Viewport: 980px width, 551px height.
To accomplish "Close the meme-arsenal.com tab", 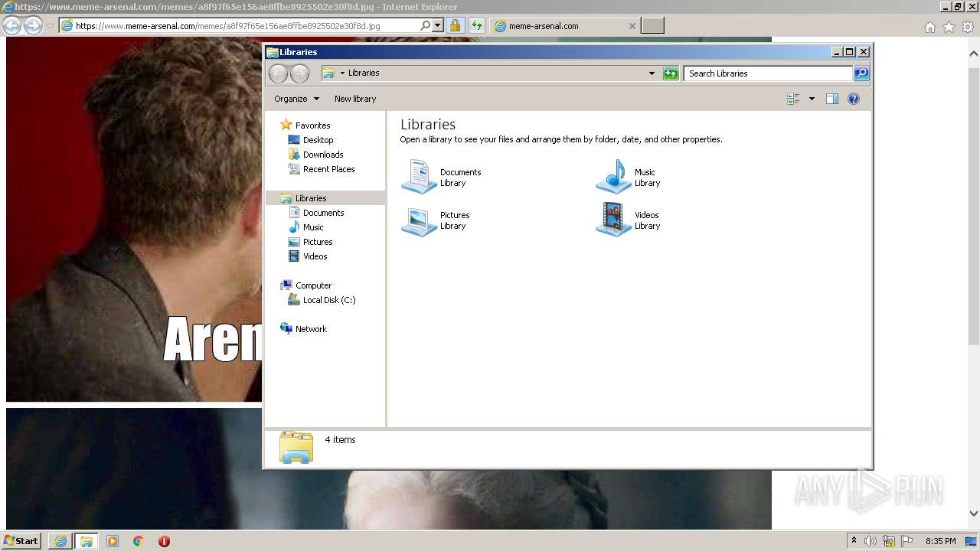I will coord(632,25).
